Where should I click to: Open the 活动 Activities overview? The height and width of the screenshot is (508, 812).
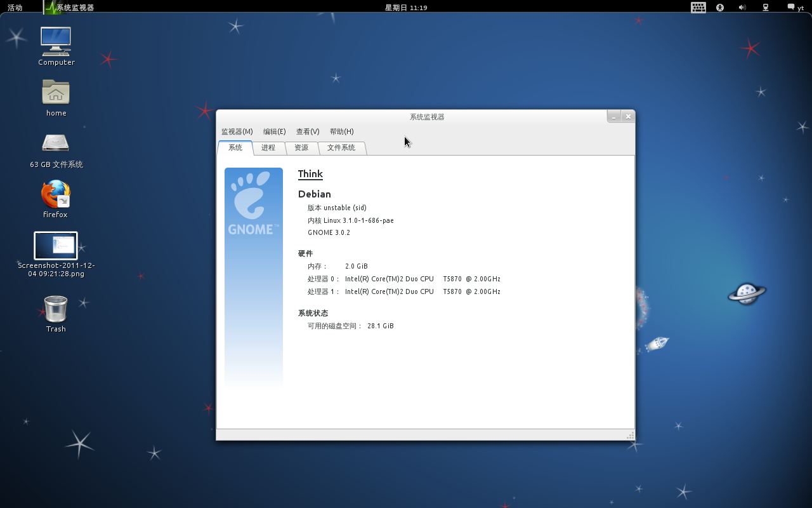(15, 8)
